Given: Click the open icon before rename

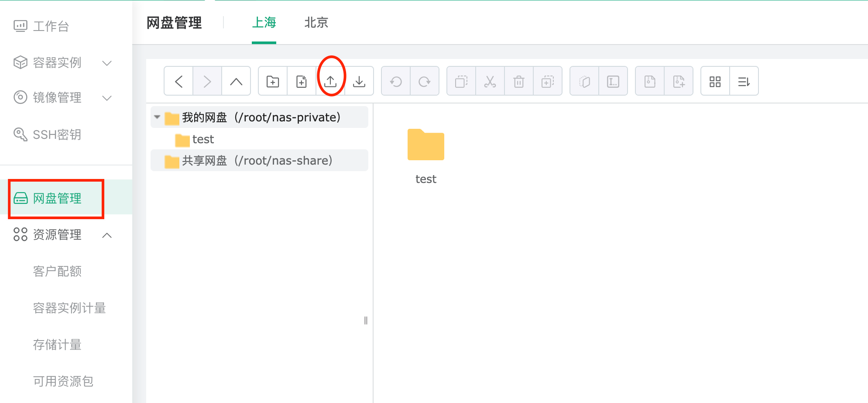Looking at the screenshot, I should pos(584,81).
